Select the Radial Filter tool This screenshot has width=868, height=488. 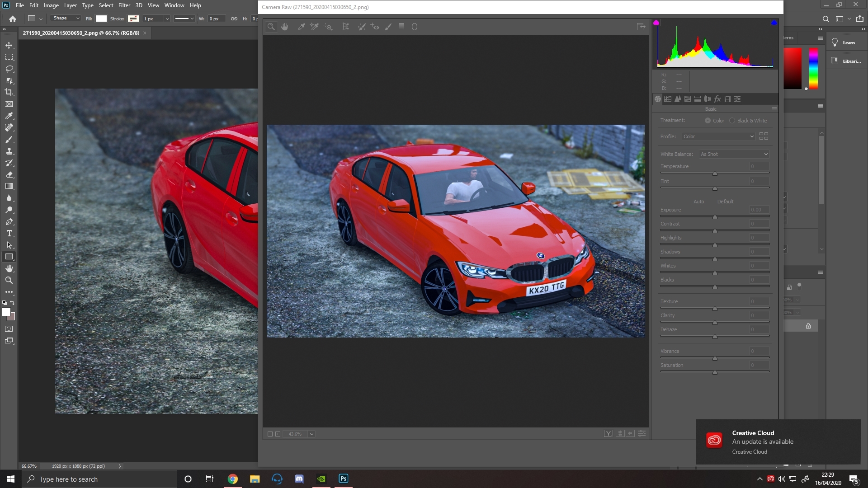coord(415,27)
